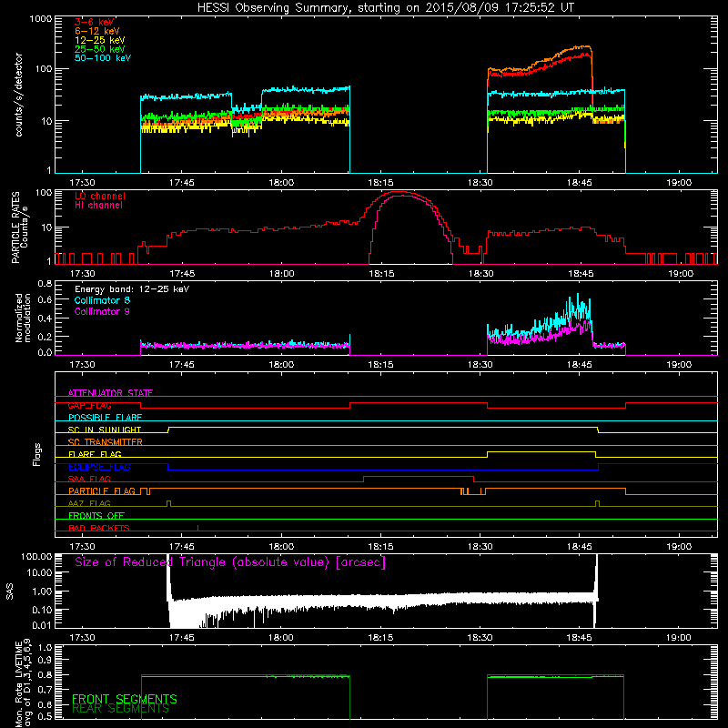Viewport: 728px width, 728px height.
Task: Select the PARTICLE_FLAG label
Action: (102, 491)
